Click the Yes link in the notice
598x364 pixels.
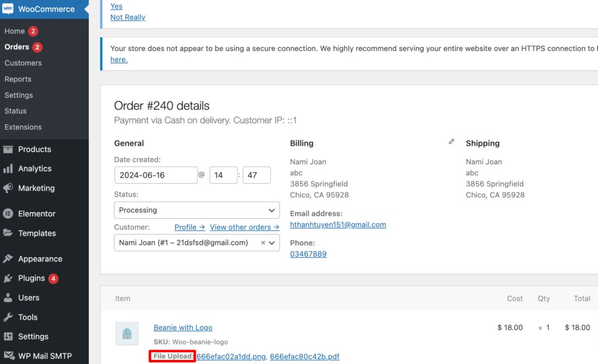(116, 6)
